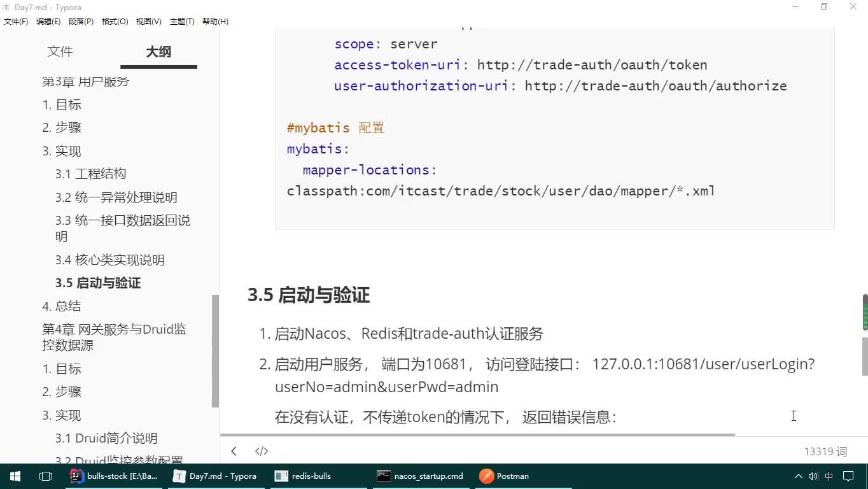Open the 主题(T) menu
The width and height of the screenshot is (868, 489).
[x=182, y=22]
